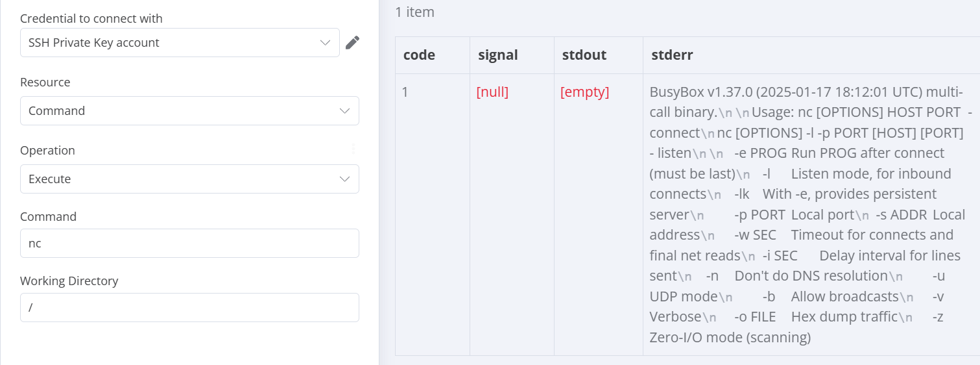
Task: Select the BusyBox stderr output cell
Action: (811, 214)
